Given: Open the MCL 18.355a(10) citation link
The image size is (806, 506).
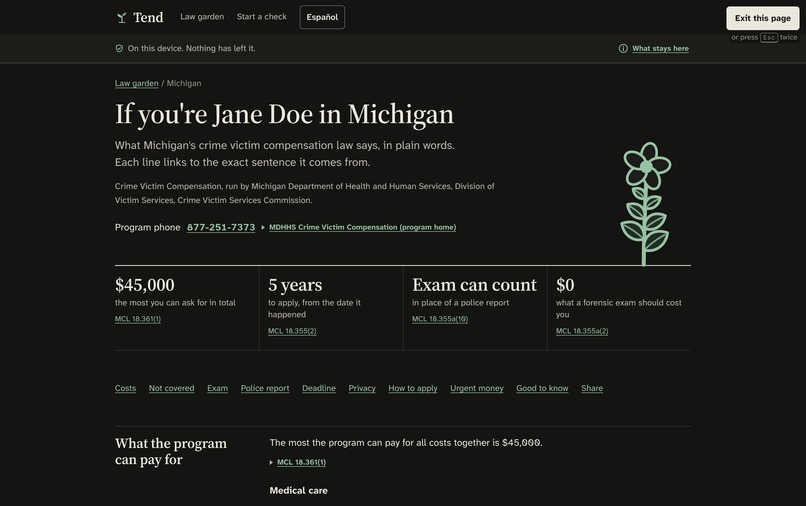Looking at the screenshot, I should (440, 319).
